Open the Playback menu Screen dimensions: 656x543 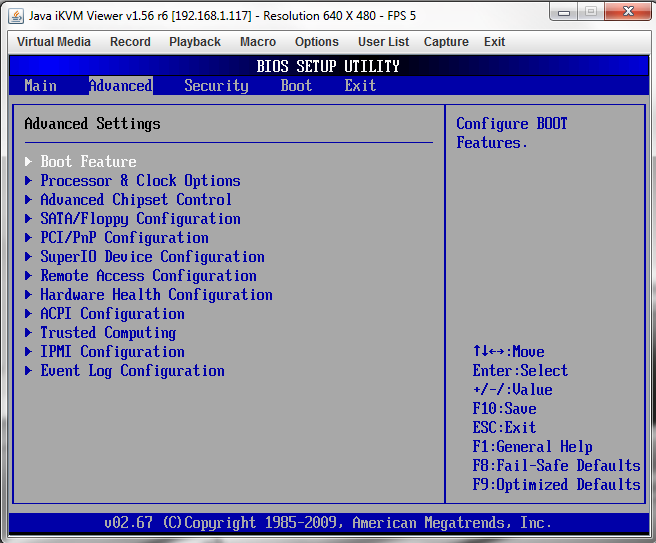pos(195,42)
